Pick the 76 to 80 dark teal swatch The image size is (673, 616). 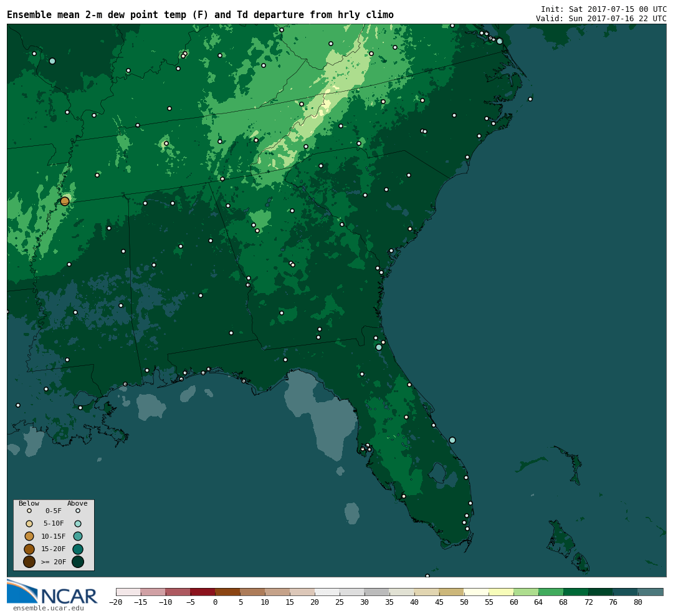(626, 592)
